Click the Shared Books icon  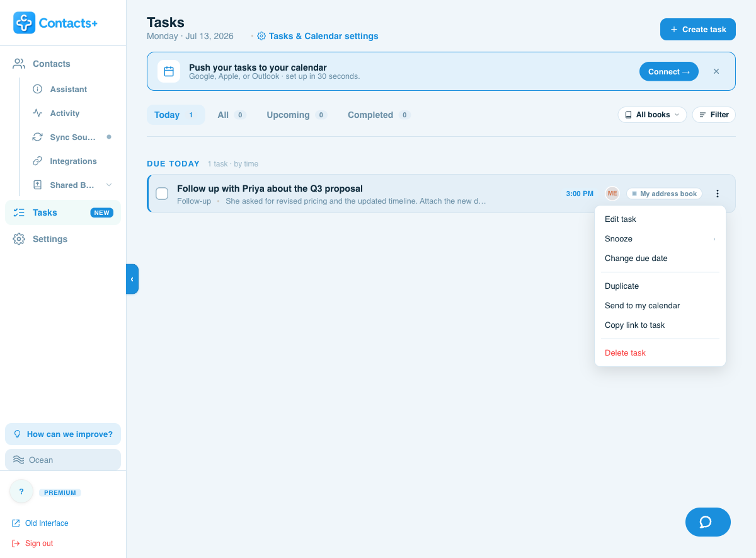(38, 185)
